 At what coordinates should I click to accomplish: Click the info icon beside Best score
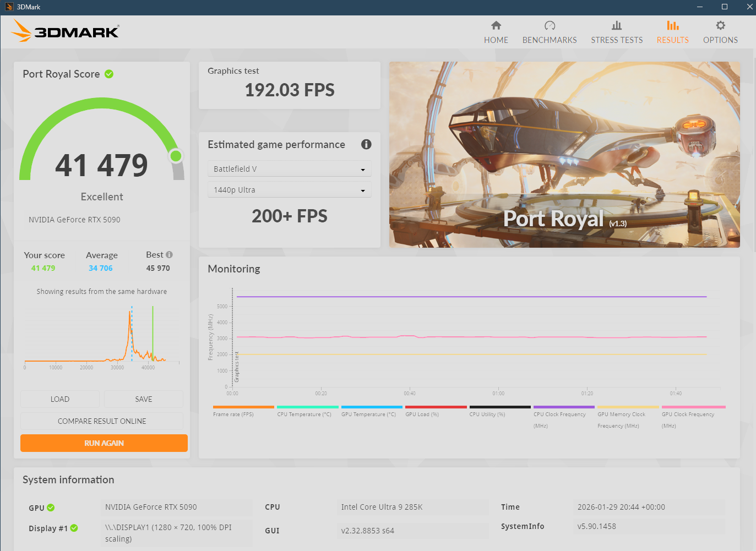pyautogui.click(x=170, y=255)
